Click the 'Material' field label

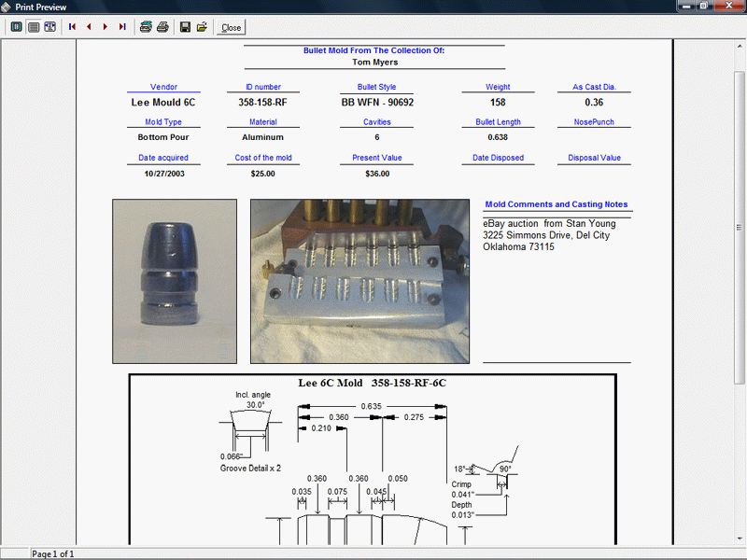[x=263, y=122]
